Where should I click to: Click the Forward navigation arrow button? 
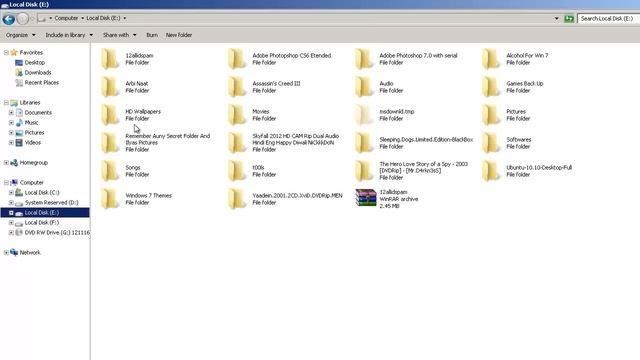(x=23, y=19)
